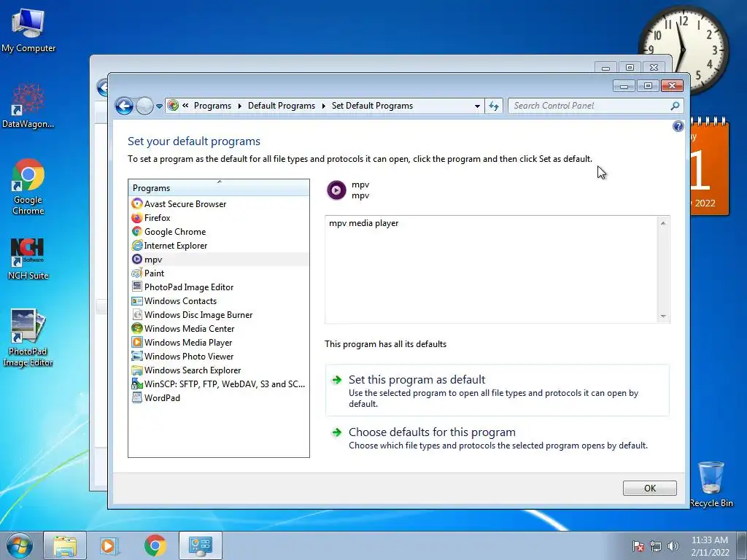Open the help question mark icon
Image resolution: width=747 pixels, height=560 pixels.
(678, 126)
